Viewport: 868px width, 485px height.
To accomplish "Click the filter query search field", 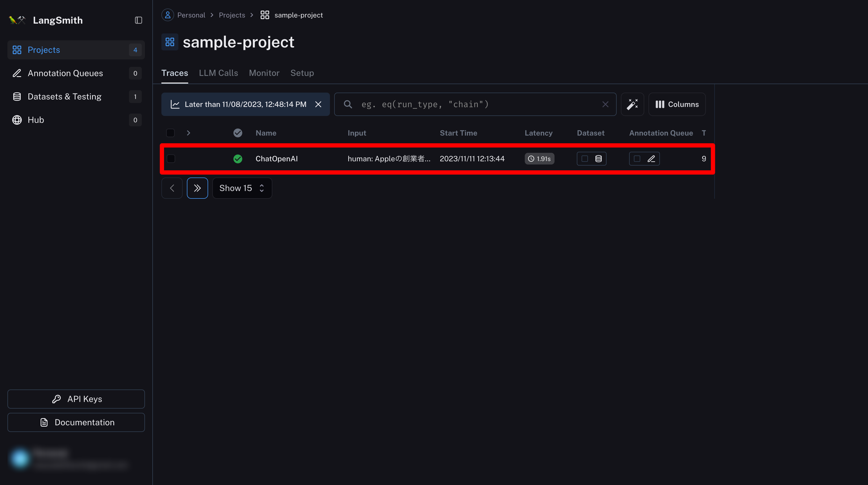I will point(475,105).
